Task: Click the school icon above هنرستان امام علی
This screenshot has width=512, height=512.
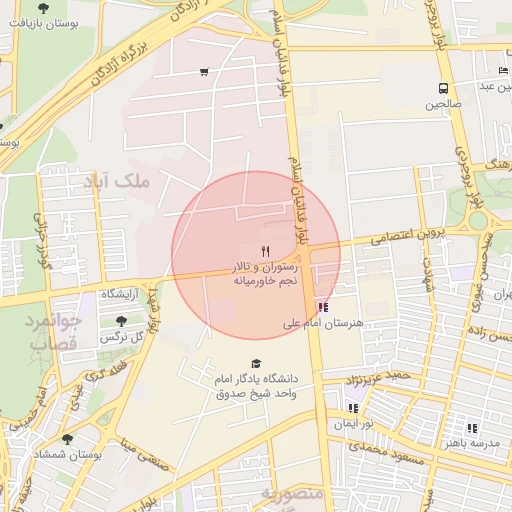Action: (x=323, y=307)
